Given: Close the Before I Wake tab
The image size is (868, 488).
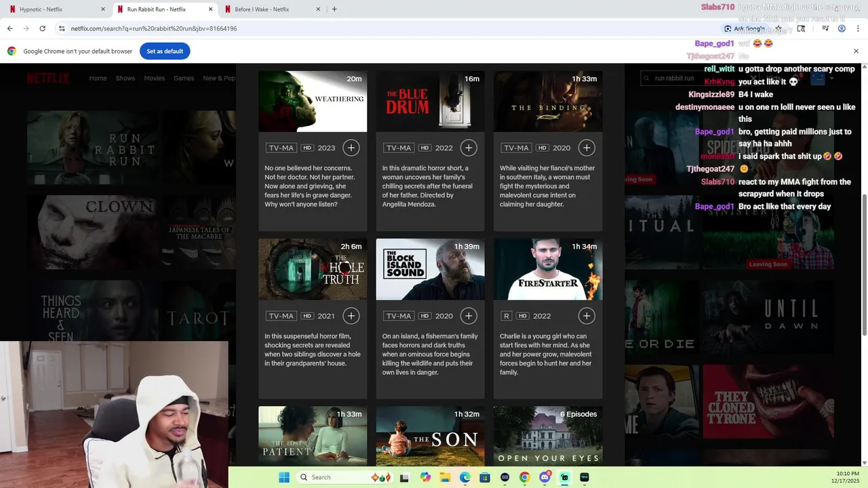Looking at the screenshot, I should 318,9.
